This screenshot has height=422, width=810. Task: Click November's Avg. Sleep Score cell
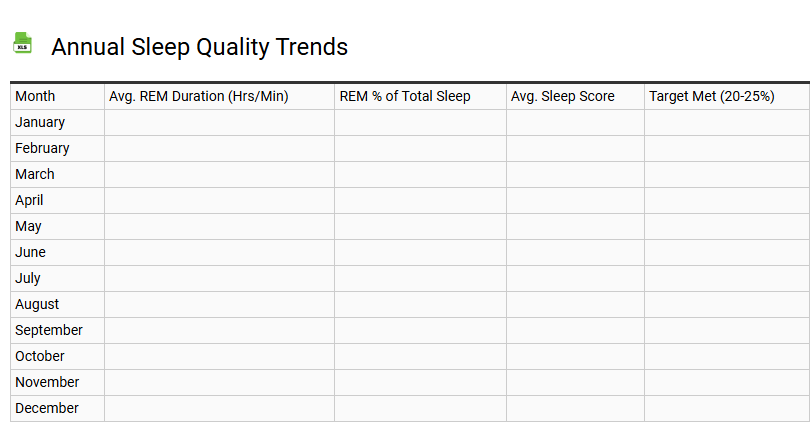[575, 382]
